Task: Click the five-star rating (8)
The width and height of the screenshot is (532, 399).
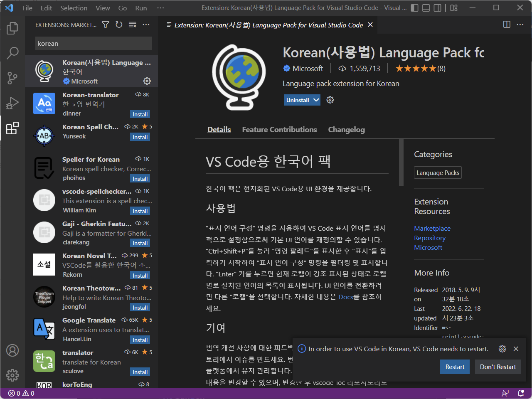Action: [420, 68]
